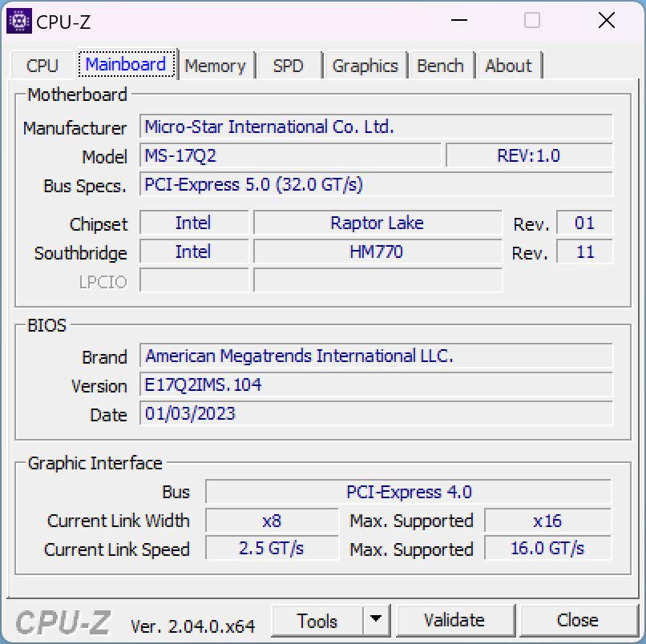Switch to the CPU tab

pyautogui.click(x=42, y=66)
